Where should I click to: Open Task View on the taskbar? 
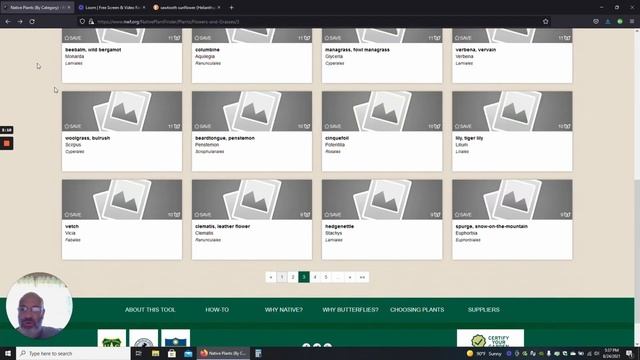coord(138,353)
